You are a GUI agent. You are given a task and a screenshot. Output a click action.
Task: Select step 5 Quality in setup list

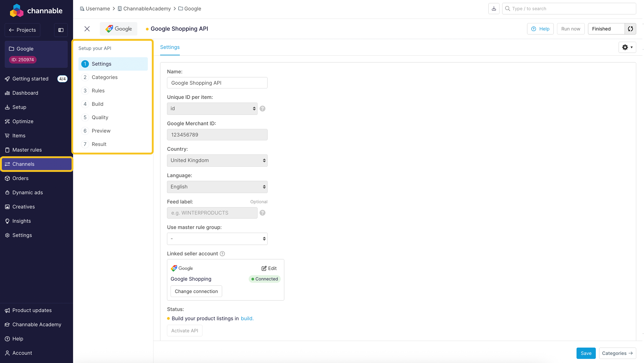pos(100,117)
